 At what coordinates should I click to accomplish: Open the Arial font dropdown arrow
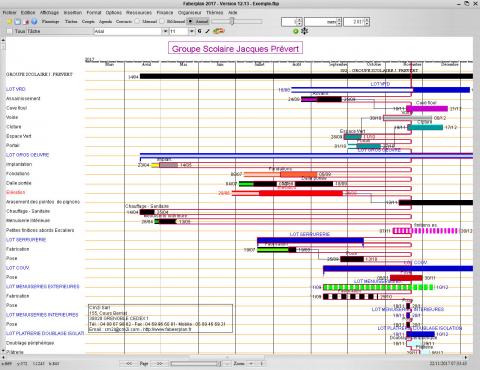pyautogui.click(x=165, y=31)
